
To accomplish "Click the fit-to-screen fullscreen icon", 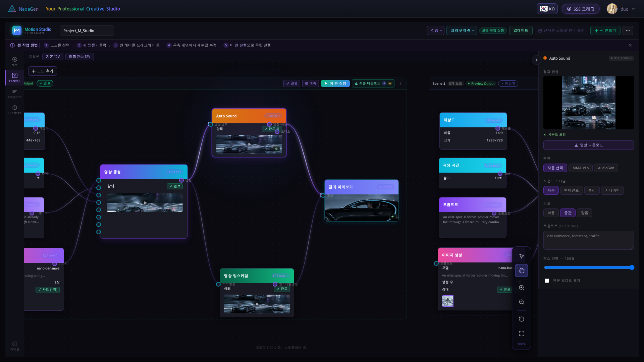I will [522, 334].
